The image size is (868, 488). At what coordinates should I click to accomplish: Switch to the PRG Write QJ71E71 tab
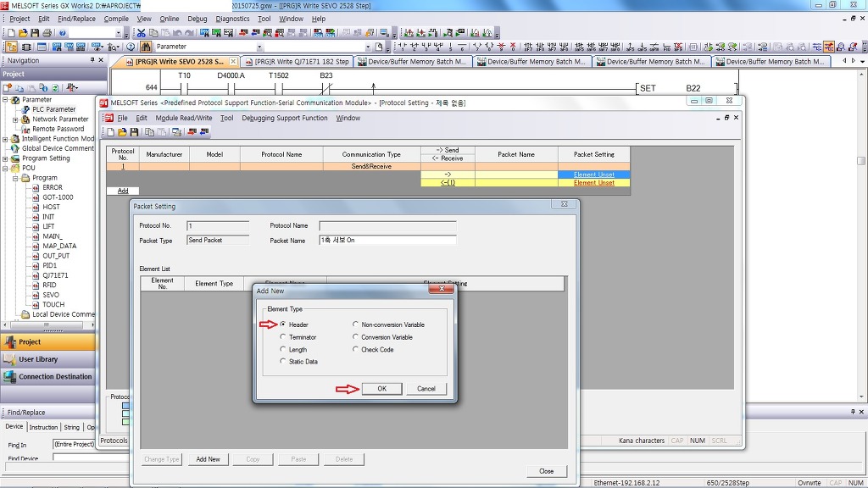tap(302, 62)
